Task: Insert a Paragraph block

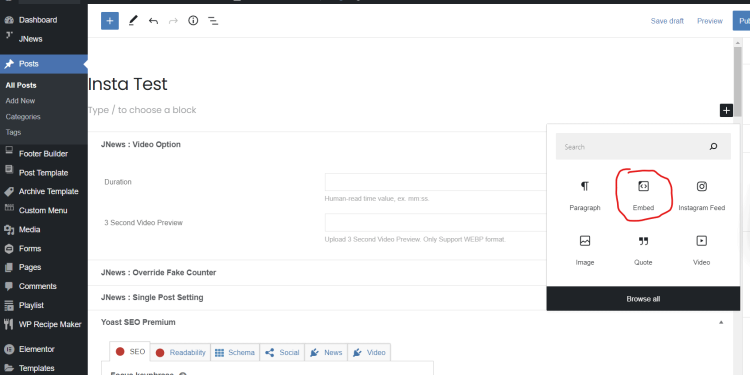Action: click(x=585, y=196)
